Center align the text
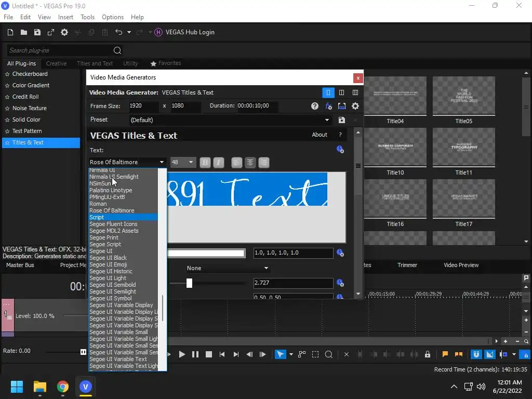The image size is (532, 399). [250, 163]
